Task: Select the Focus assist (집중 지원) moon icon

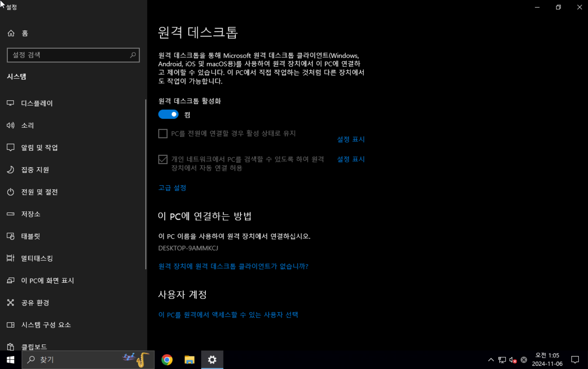Action: [11, 169]
